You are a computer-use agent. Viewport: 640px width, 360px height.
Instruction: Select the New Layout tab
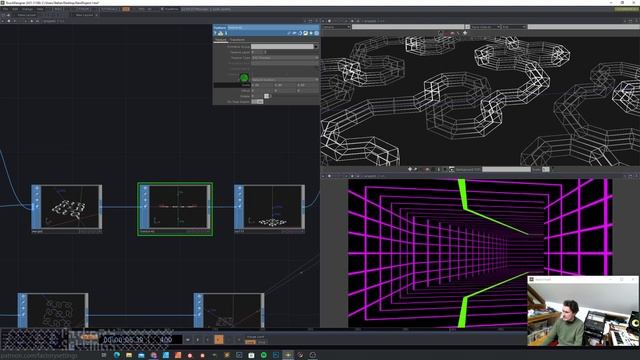click(84, 15)
